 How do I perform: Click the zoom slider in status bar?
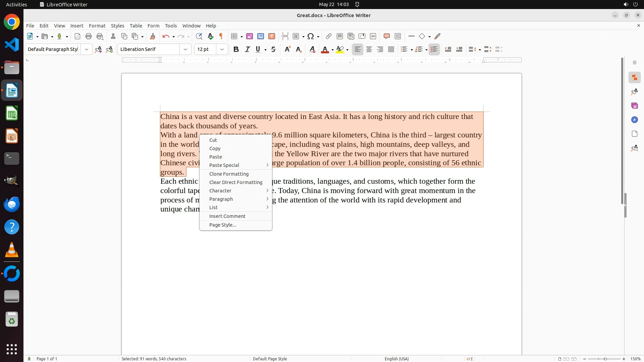[x=605, y=359]
